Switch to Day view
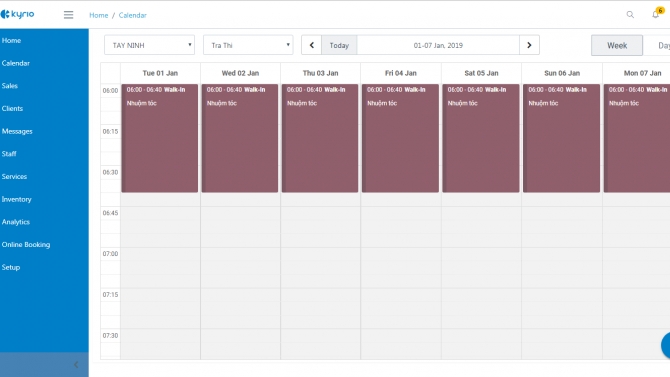The width and height of the screenshot is (670, 377). click(658, 45)
